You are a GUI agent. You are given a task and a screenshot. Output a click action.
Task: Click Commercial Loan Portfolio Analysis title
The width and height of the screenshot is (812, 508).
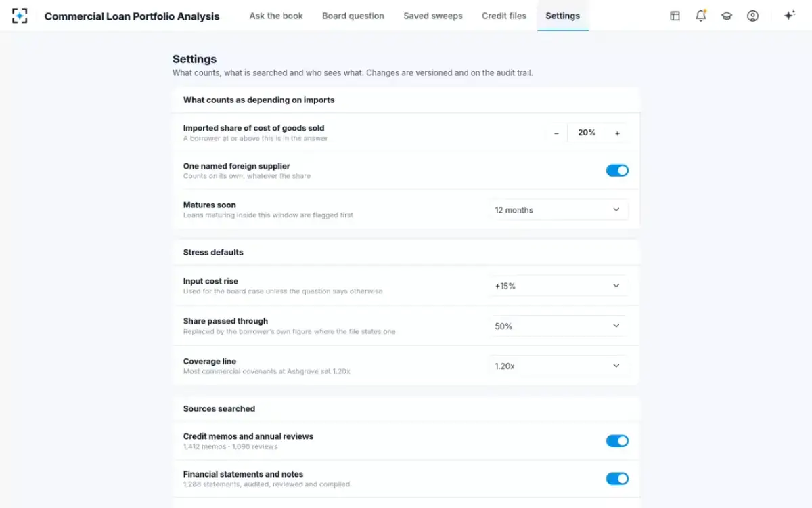tap(132, 16)
